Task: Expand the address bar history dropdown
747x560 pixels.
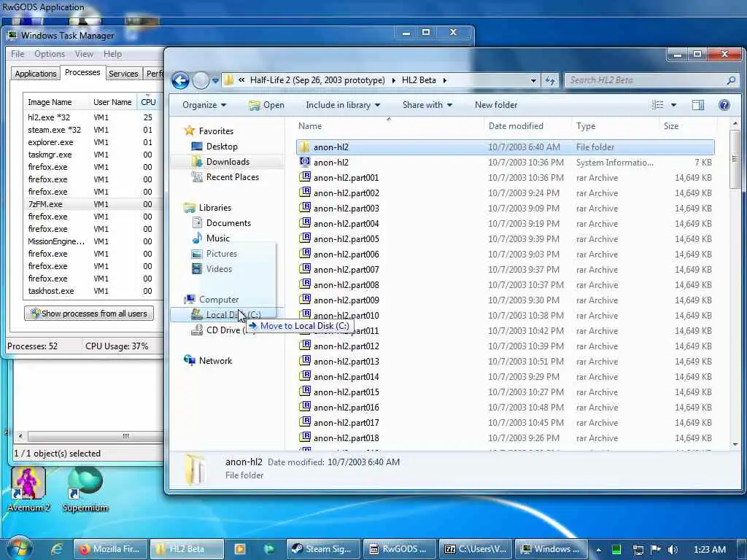Action: click(x=533, y=80)
